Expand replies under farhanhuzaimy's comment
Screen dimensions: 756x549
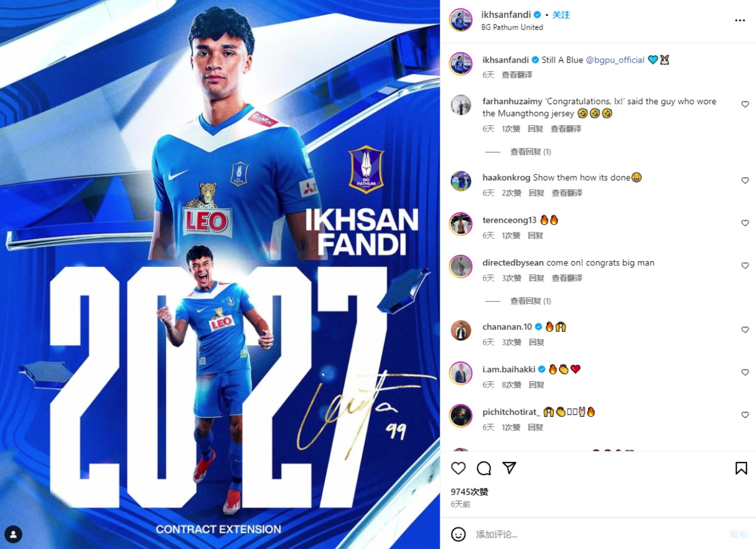pos(530,151)
